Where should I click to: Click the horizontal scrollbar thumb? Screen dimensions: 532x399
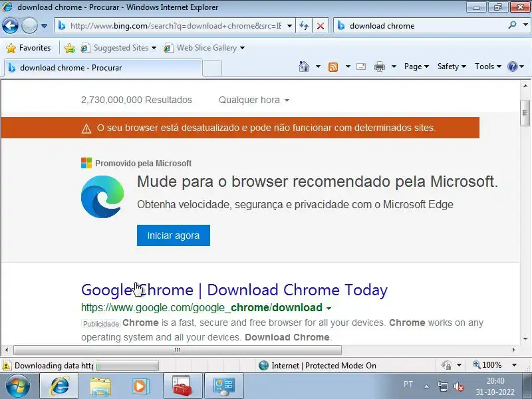178,350
